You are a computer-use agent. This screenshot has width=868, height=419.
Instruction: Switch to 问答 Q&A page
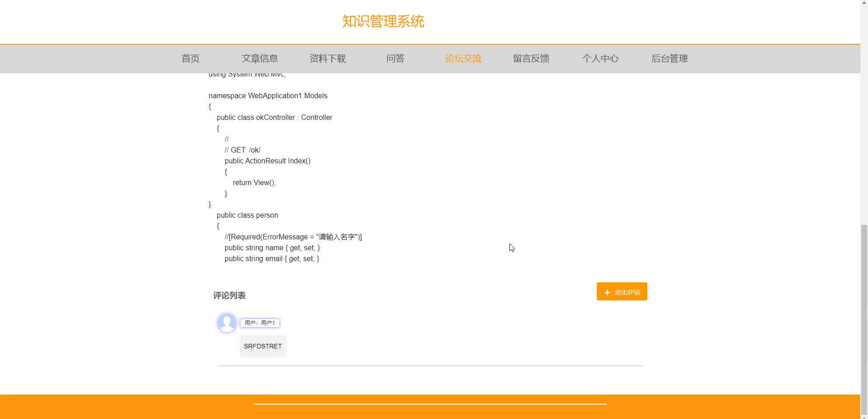pyautogui.click(x=395, y=58)
